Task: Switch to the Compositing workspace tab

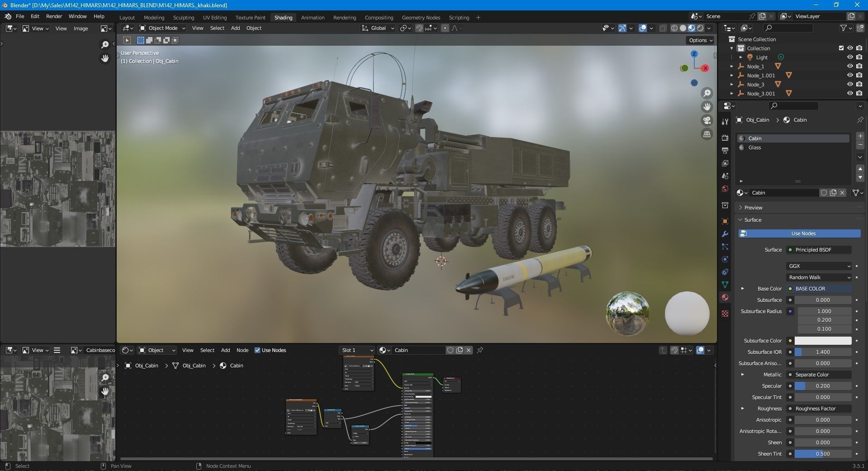Action: [379, 18]
